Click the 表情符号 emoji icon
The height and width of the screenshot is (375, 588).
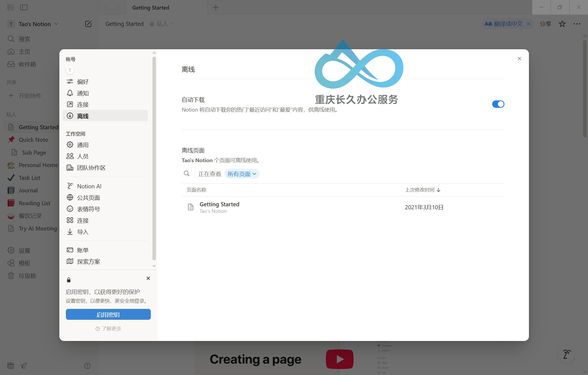[70, 209]
